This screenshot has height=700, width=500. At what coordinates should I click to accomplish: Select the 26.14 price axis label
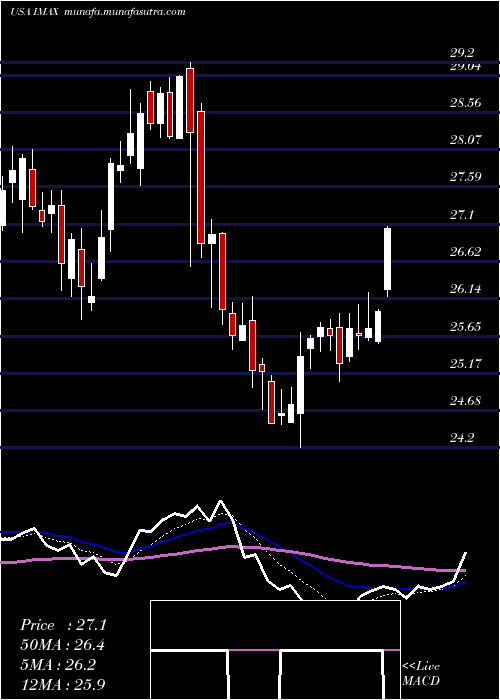[466, 289]
